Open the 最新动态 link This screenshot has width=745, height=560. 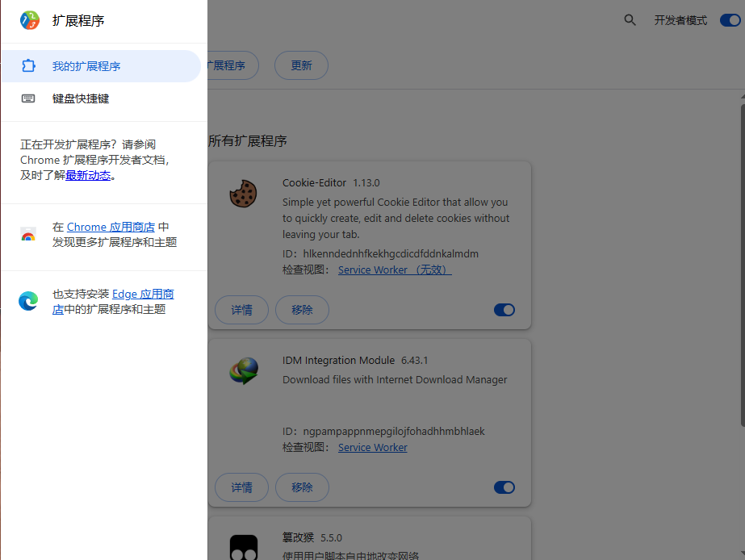(88, 175)
